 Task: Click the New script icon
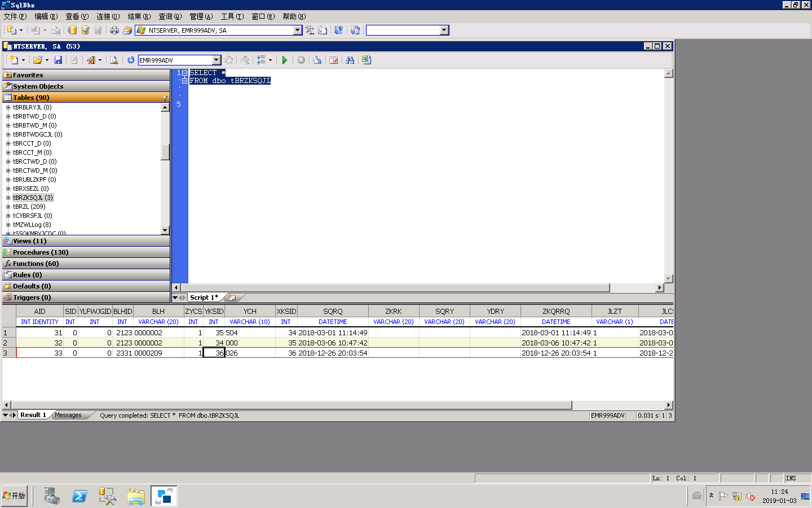coord(14,60)
